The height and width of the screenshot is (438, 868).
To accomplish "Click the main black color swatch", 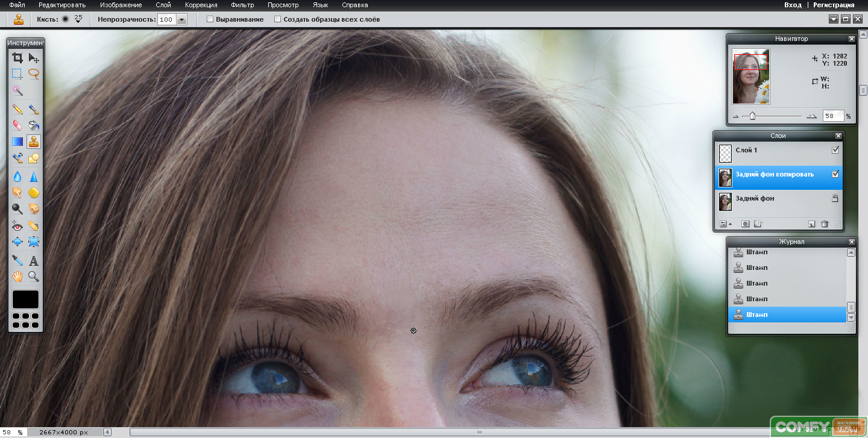I will pos(25,299).
